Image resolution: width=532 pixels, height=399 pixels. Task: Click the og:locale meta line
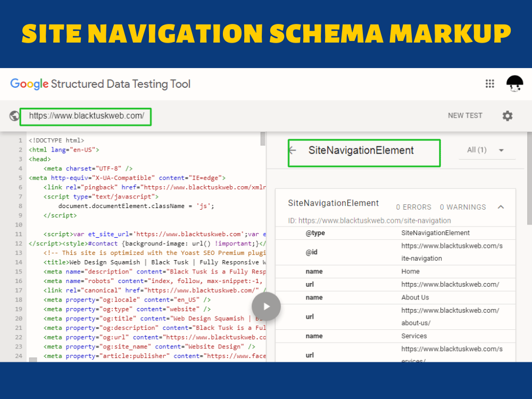coord(127,300)
